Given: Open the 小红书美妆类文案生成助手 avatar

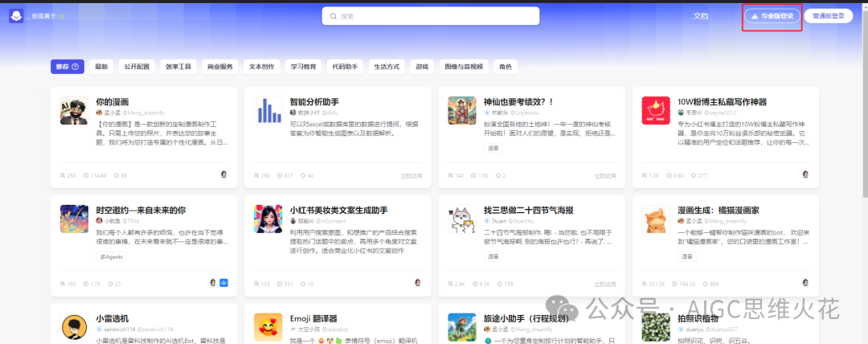Looking at the screenshot, I should tap(268, 219).
